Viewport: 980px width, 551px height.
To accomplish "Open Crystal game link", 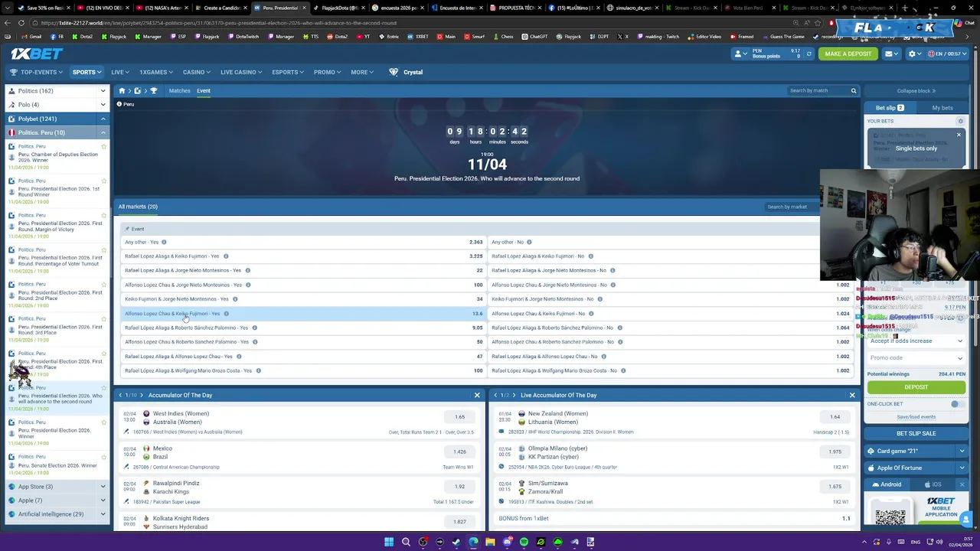I will click(x=406, y=72).
